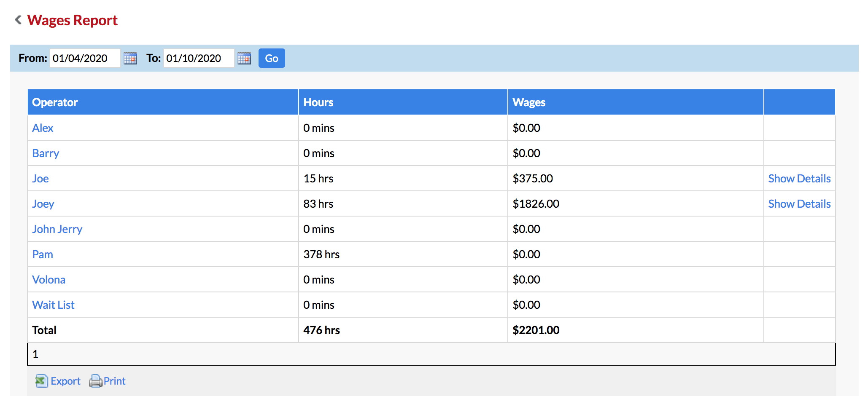Image resolution: width=868 pixels, height=396 pixels.
Task: Click the $1826.00 wages cell
Action: click(x=636, y=204)
